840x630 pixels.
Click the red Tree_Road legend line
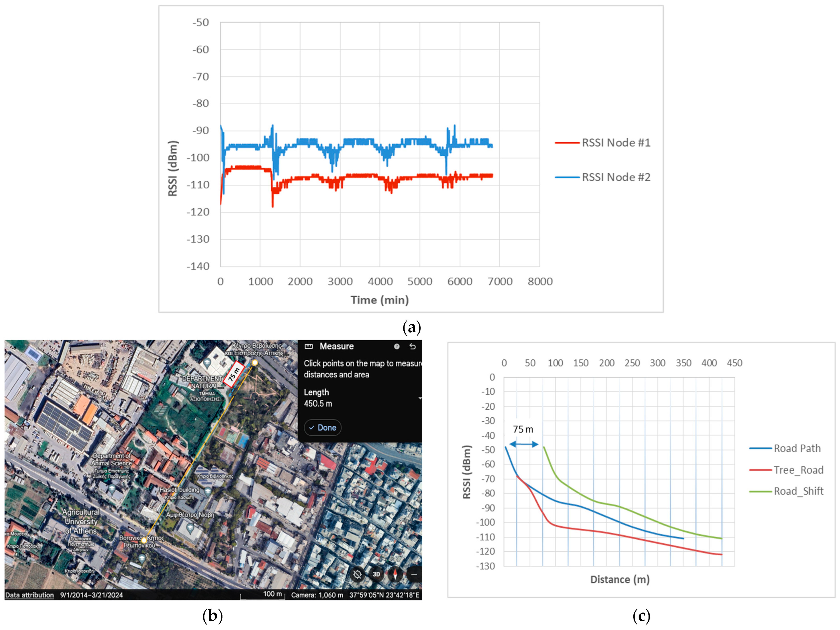(x=761, y=470)
